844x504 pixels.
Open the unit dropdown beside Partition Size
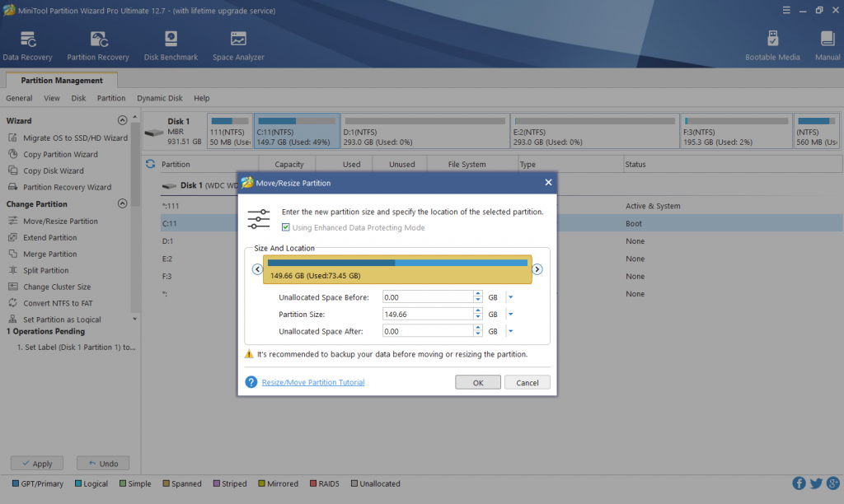(509, 314)
